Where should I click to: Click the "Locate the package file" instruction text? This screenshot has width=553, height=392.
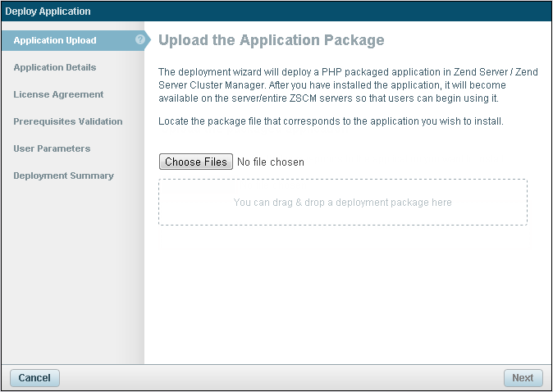click(x=330, y=121)
